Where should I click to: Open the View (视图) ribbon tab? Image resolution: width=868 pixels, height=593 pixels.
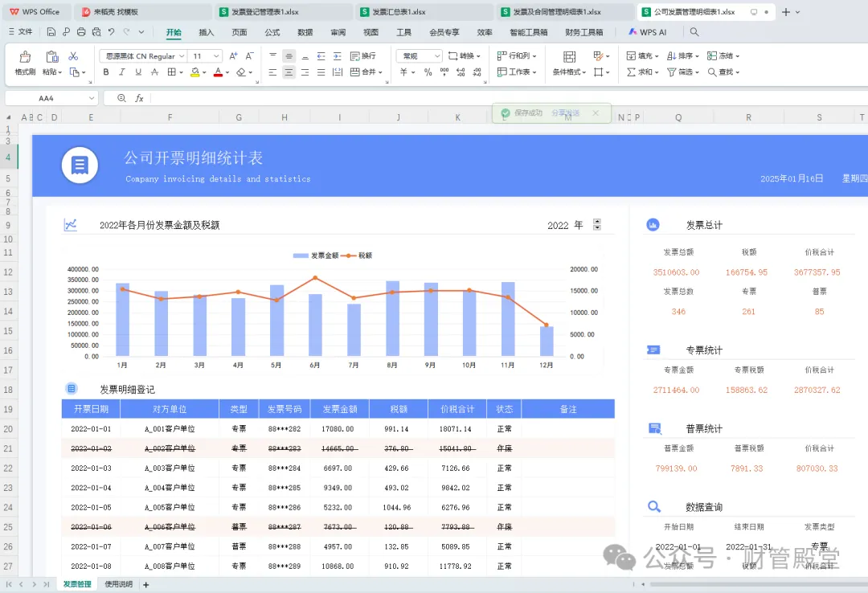(371, 32)
